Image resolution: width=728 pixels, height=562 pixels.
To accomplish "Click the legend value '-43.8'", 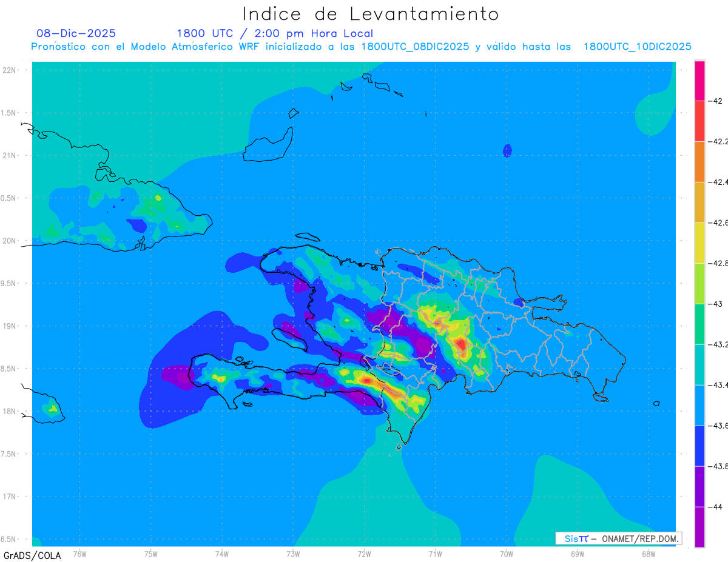I will tap(719, 466).
